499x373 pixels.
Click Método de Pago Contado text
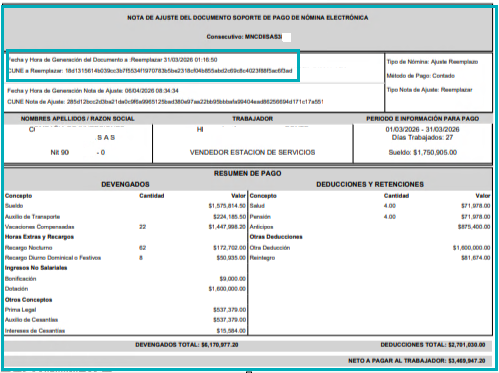[x=421, y=76]
